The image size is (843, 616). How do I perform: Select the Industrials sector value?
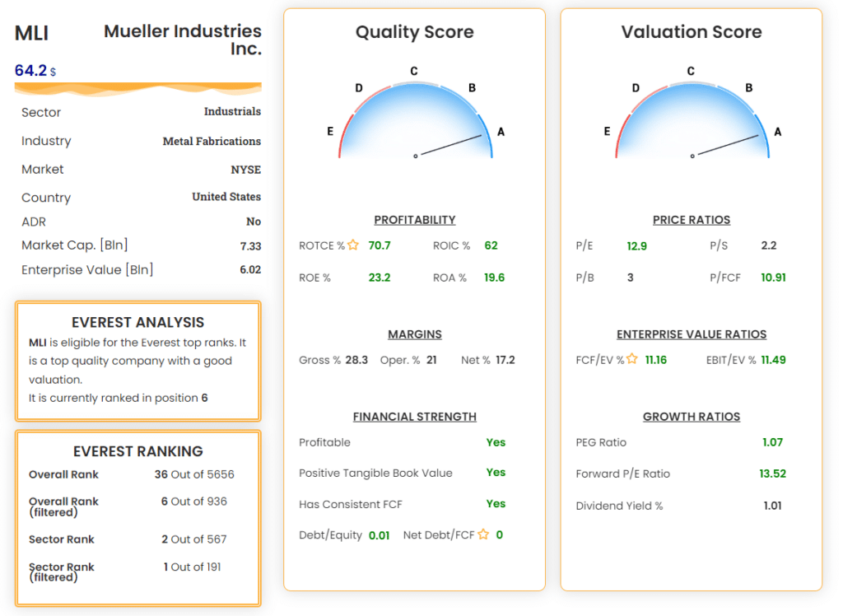tap(232, 111)
